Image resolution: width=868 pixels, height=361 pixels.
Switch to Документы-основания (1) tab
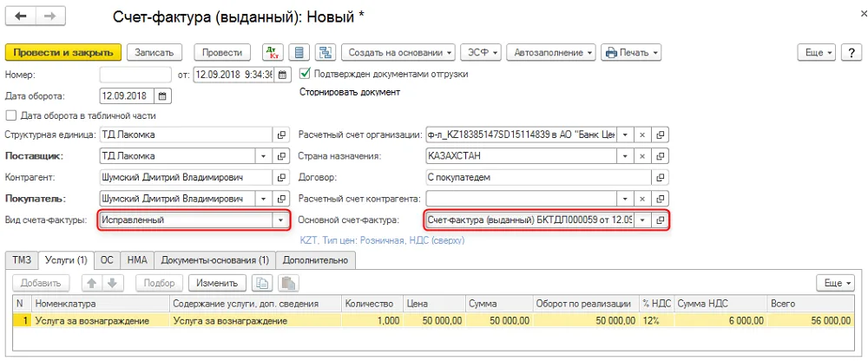click(x=214, y=259)
